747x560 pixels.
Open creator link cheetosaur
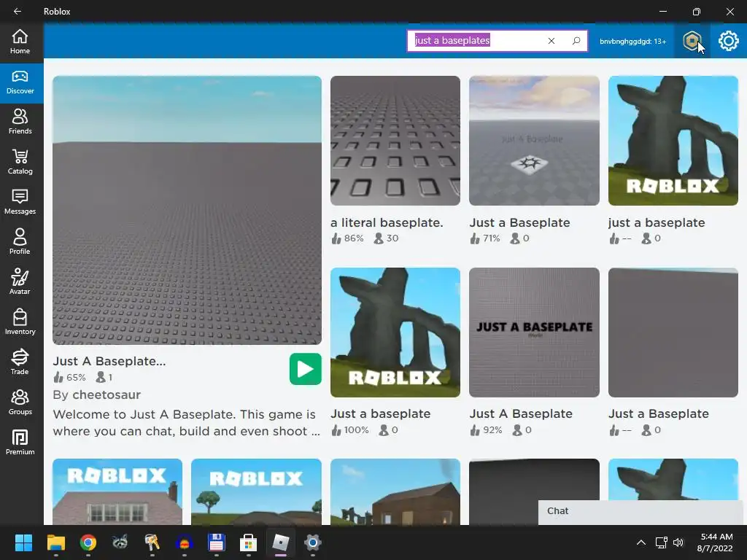coord(107,394)
